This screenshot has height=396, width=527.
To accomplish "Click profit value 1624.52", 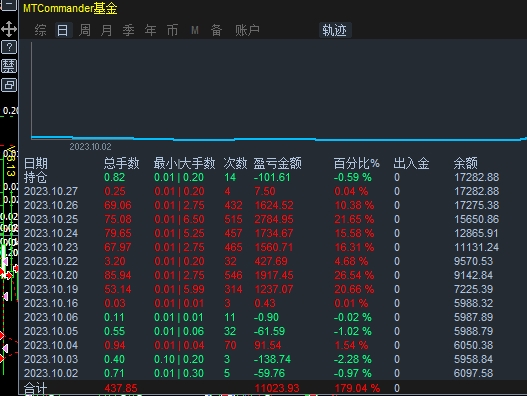I will tap(274, 205).
